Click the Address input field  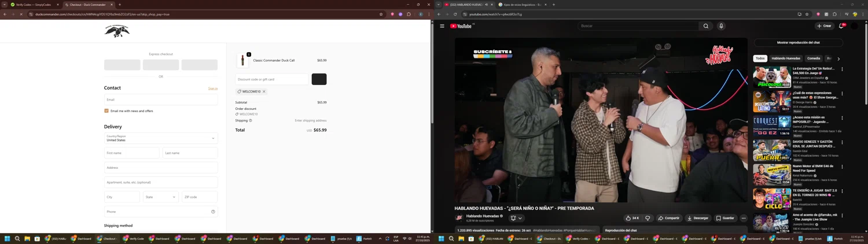click(161, 168)
